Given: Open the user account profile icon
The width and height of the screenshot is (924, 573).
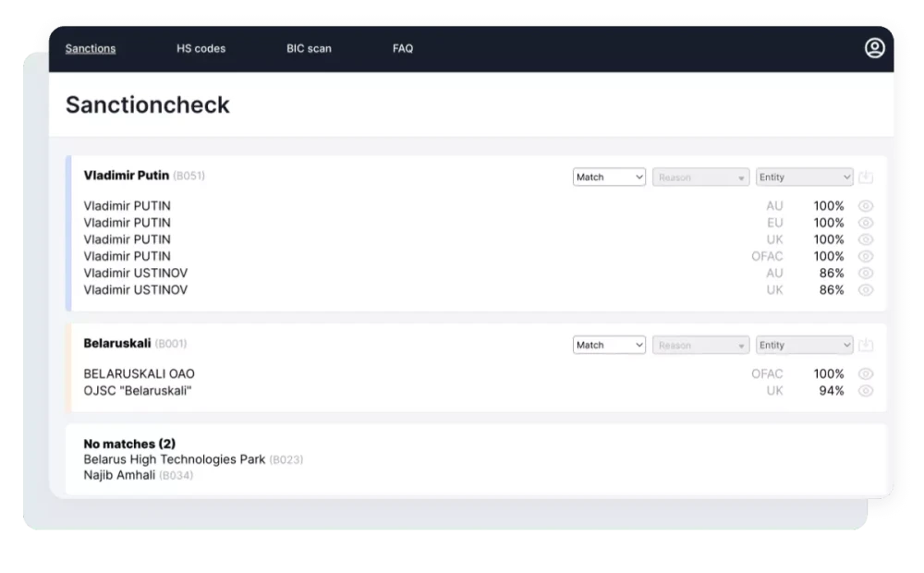Looking at the screenshot, I should pos(874,49).
